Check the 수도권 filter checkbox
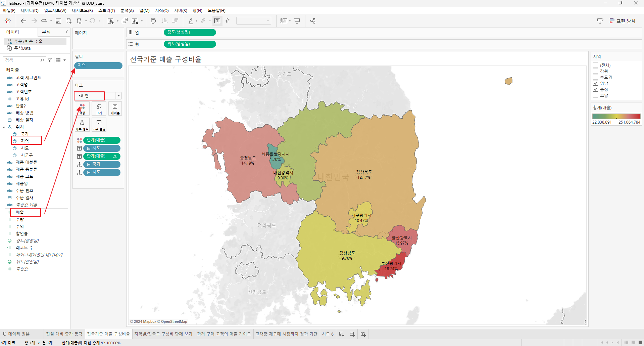644x346 pixels. [x=596, y=77]
